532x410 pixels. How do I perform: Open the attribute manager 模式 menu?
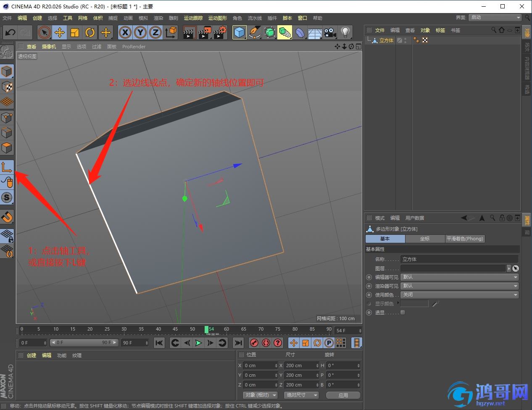380,218
